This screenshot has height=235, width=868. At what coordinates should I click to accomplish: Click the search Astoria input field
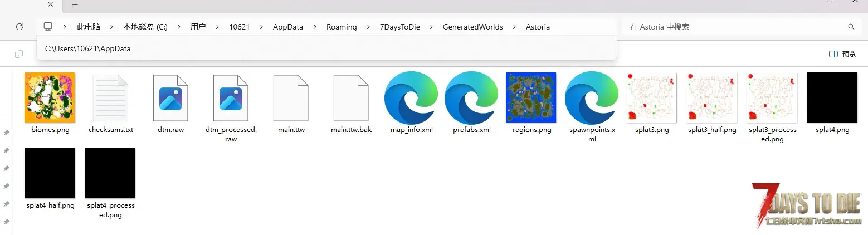(x=735, y=27)
